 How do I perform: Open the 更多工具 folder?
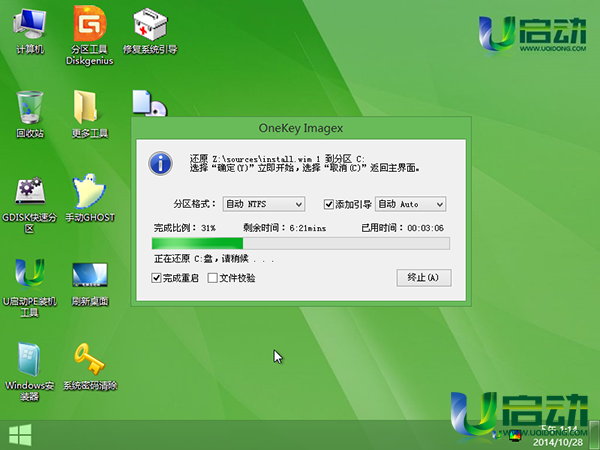(x=90, y=114)
